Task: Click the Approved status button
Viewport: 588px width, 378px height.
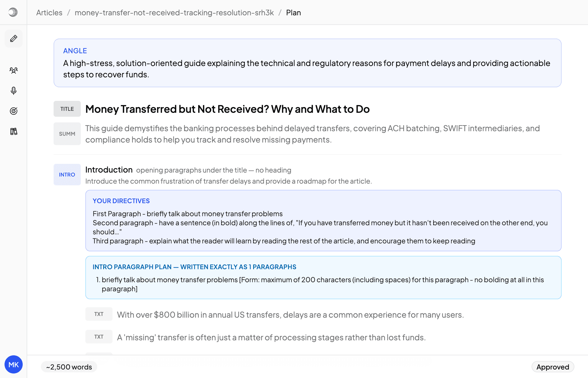Action: (x=553, y=367)
